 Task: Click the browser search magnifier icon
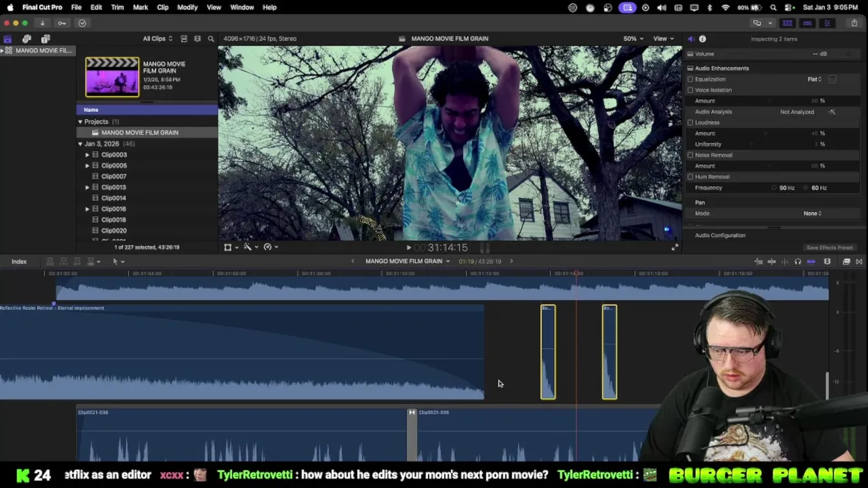click(211, 39)
